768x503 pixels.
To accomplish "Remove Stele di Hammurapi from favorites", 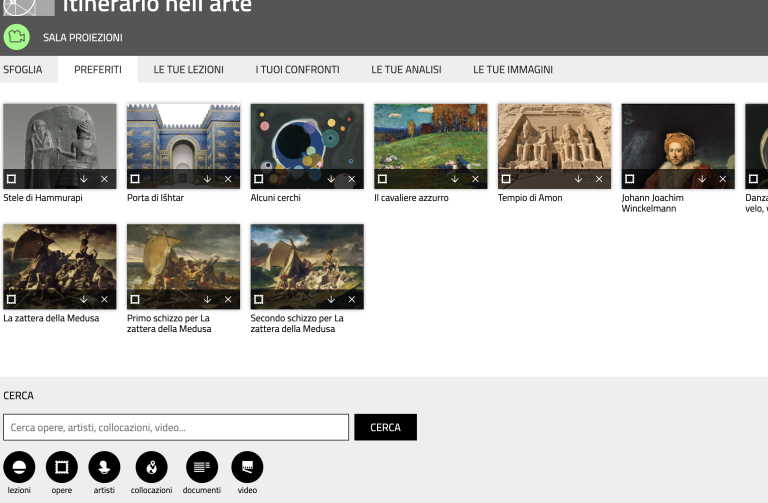I will pyautogui.click(x=104, y=179).
